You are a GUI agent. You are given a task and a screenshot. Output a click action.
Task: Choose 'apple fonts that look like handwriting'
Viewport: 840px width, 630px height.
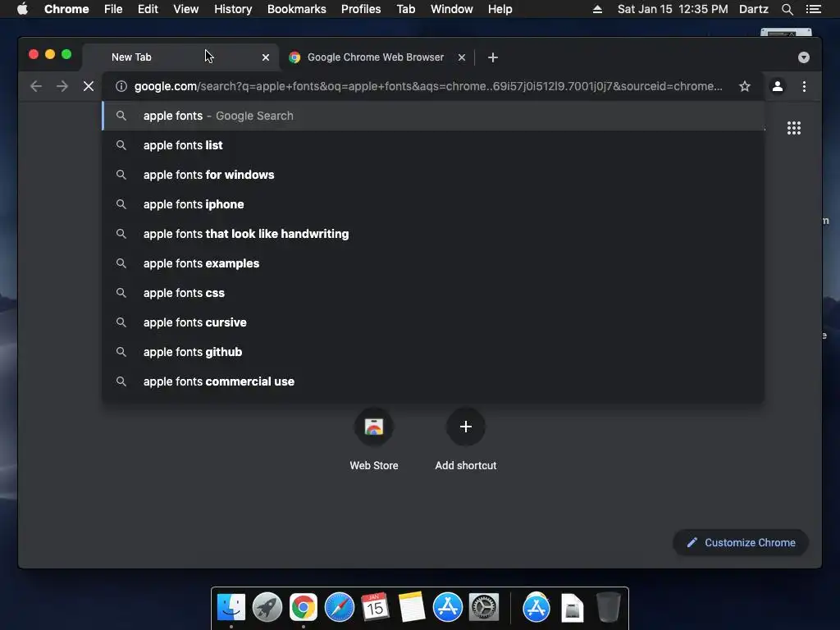point(433,234)
